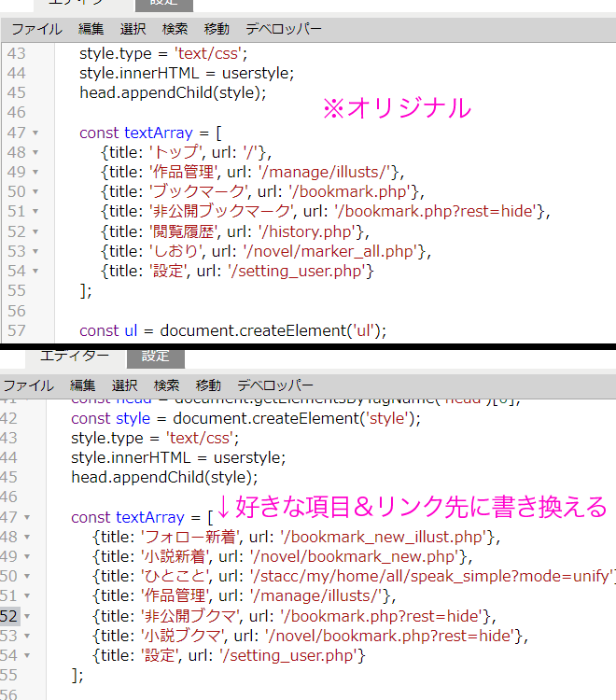Image resolution: width=616 pixels, height=700 pixels.
Task: Click '/bookmark.php' url on line 50
Action: (349, 192)
